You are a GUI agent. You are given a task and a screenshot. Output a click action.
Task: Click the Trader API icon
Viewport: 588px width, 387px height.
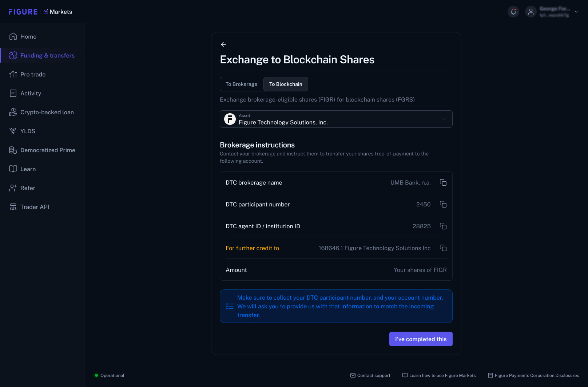13,207
